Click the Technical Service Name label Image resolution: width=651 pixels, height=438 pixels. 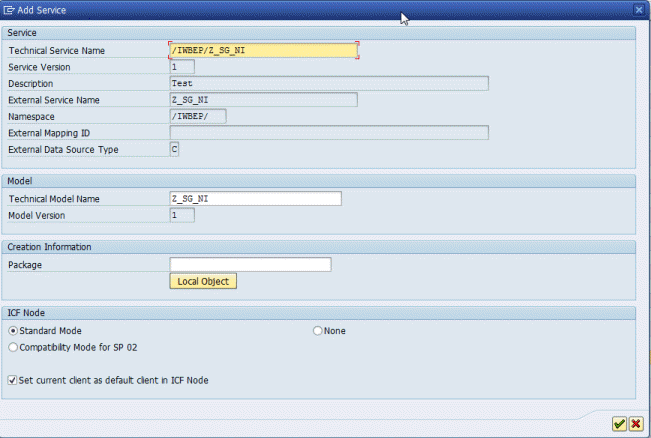click(57, 51)
